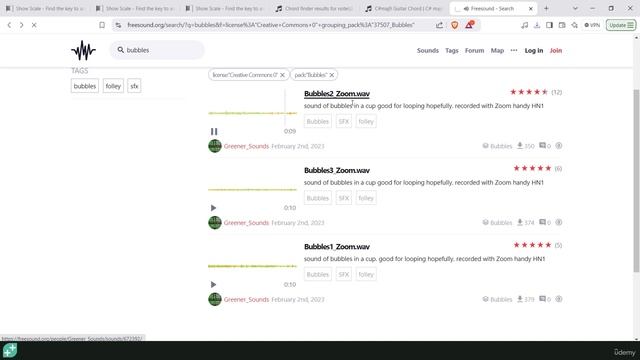Open the Freesound waveform logo home link

(x=83, y=50)
